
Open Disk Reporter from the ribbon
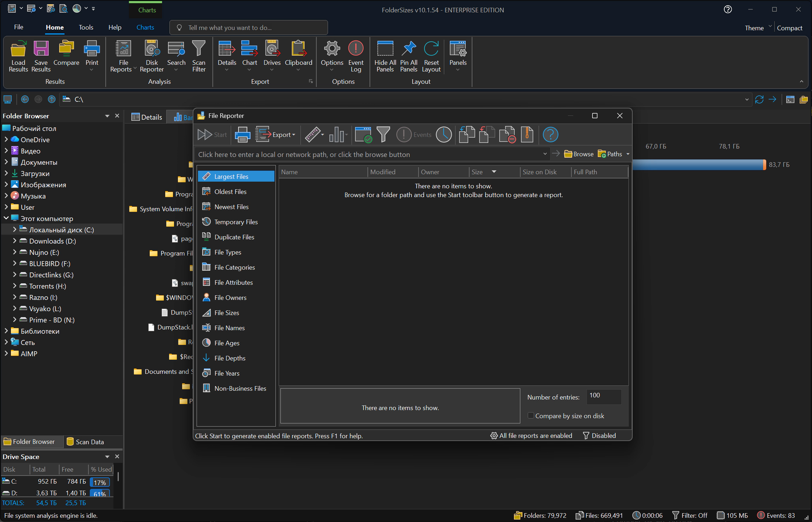pyautogui.click(x=152, y=56)
